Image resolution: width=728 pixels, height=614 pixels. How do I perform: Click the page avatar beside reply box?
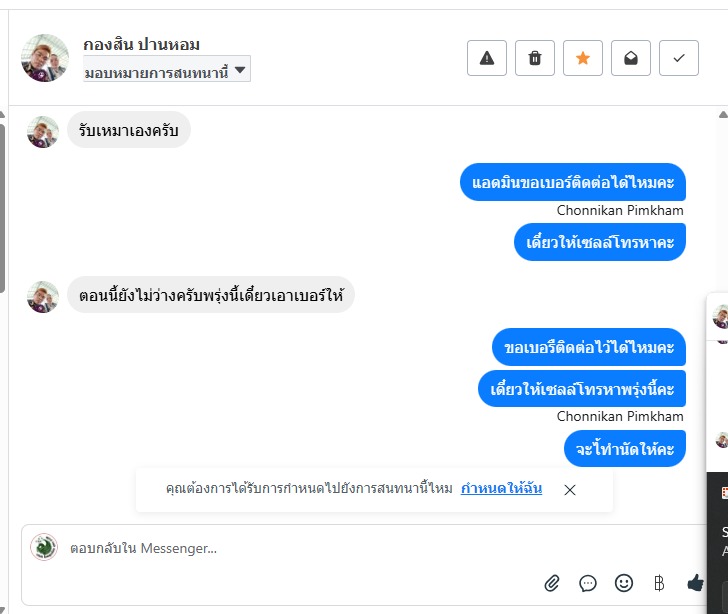(44, 547)
